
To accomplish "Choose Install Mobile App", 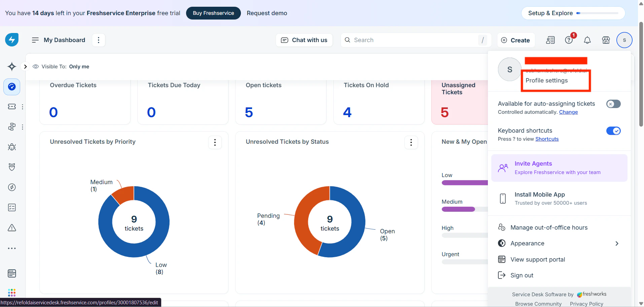I will point(559,199).
